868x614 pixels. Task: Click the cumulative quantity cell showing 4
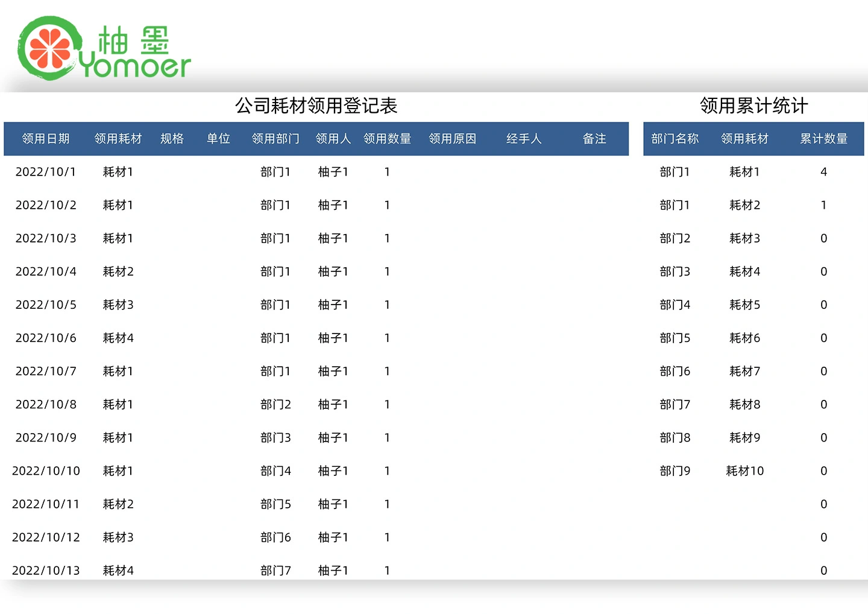(x=823, y=172)
